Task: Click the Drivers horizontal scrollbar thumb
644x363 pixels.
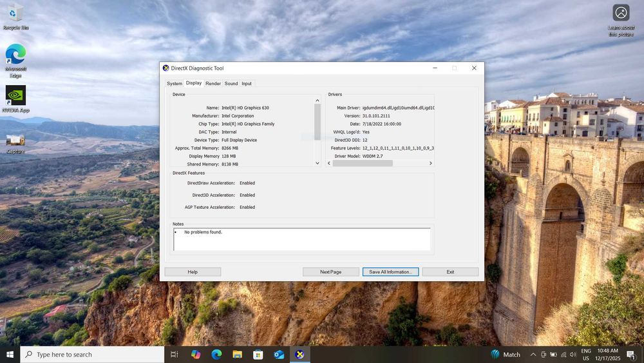Action: coord(363,163)
